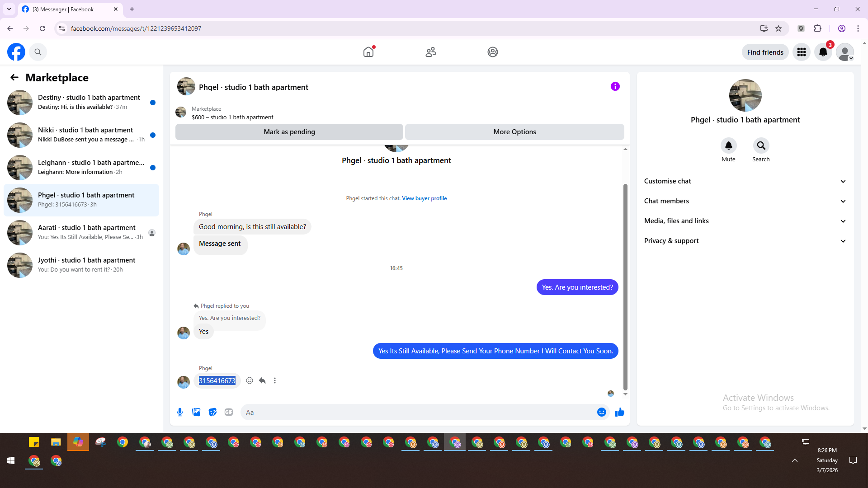Open the Windows Start button

[x=11, y=460]
